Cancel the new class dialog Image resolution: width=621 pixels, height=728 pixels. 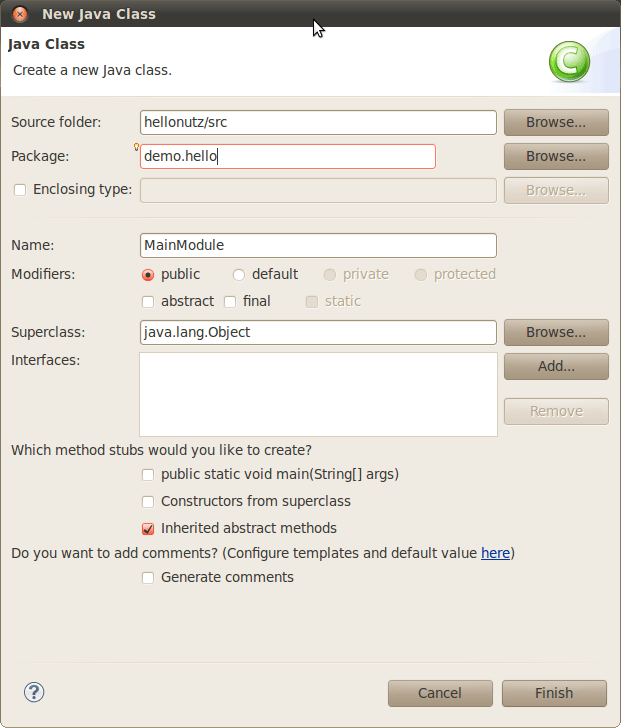pyautogui.click(x=440, y=693)
